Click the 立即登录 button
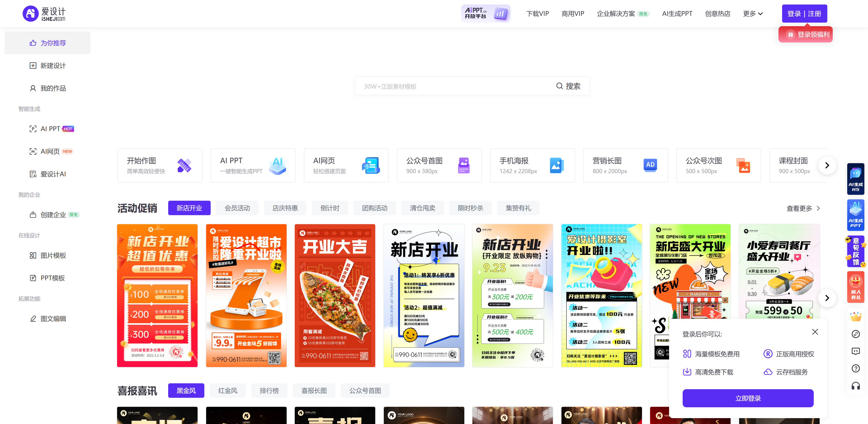Image resolution: width=868 pixels, height=424 pixels. click(x=748, y=398)
